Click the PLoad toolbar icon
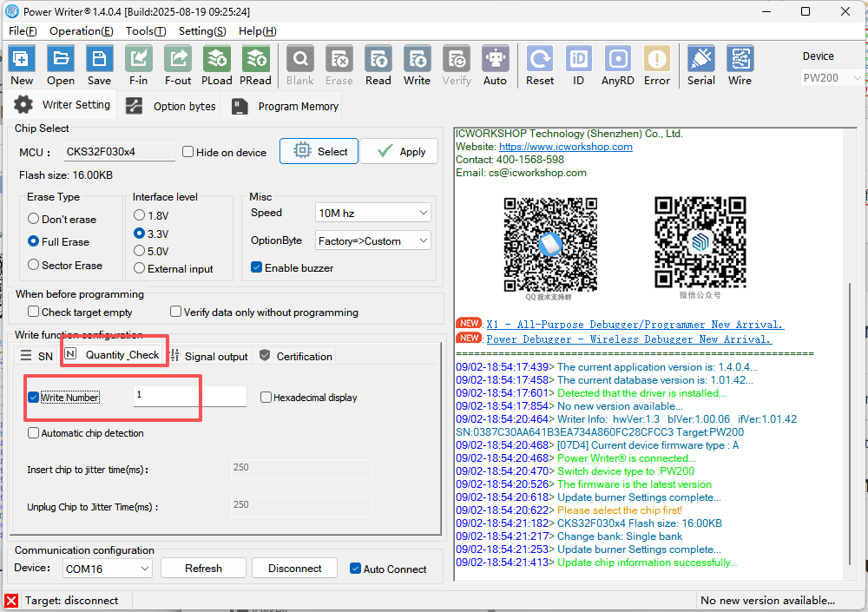868x612 pixels. 216,59
